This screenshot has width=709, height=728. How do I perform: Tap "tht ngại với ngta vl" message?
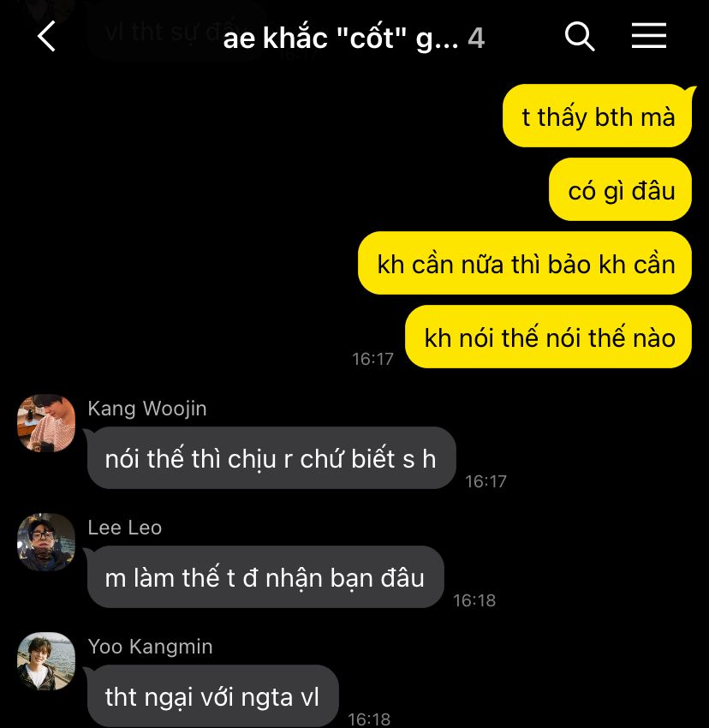coord(213,696)
